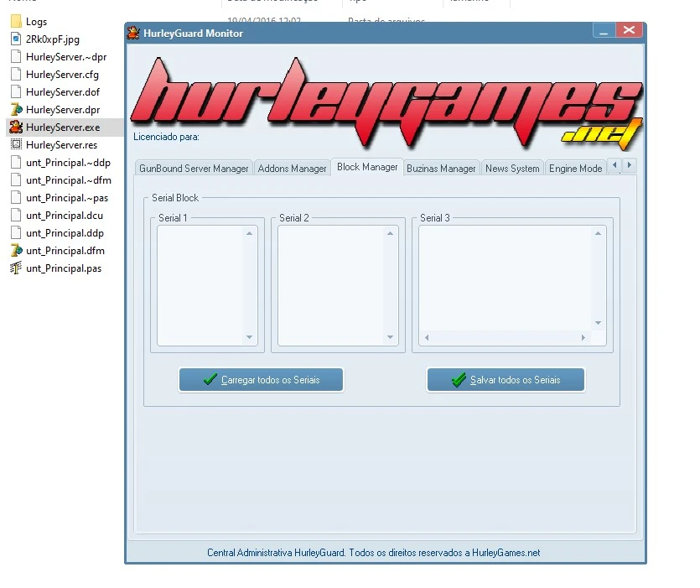Viewport: 700px width, 588px height.
Task: Select file name unt_Principal.ddp
Action: (65, 233)
